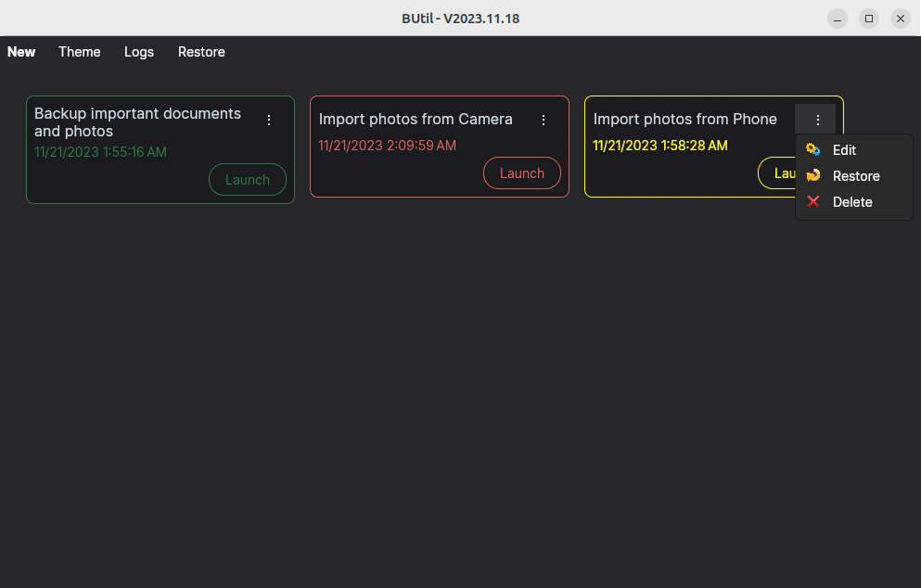Open the New menu
This screenshot has width=921, height=588.
point(21,52)
